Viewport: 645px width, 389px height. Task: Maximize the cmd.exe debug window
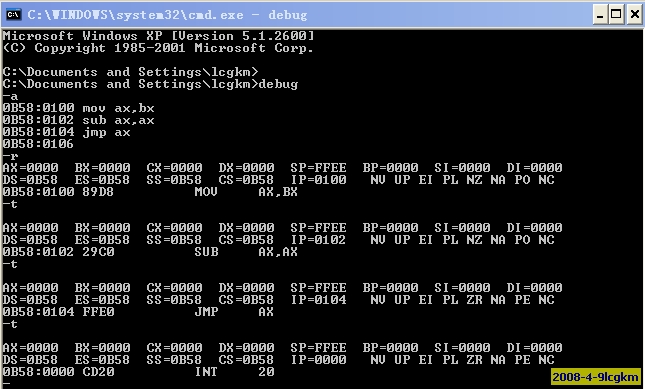[616, 15]
